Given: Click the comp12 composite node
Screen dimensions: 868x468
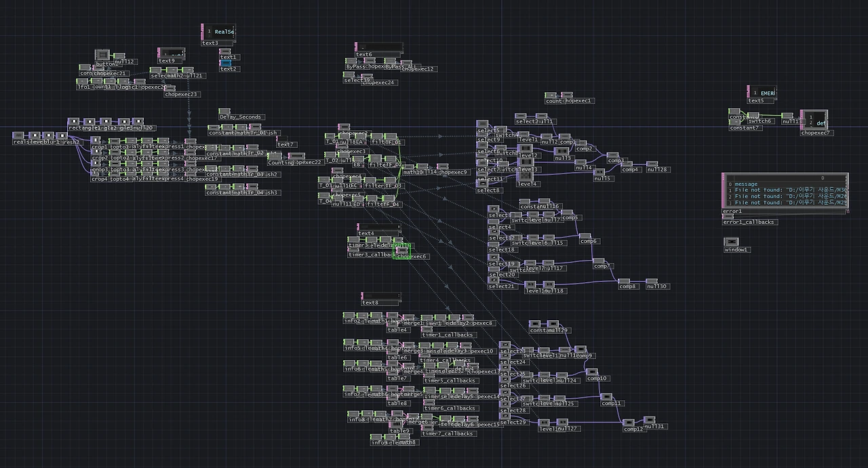Looking at the screenshot, I should point(627,423).
